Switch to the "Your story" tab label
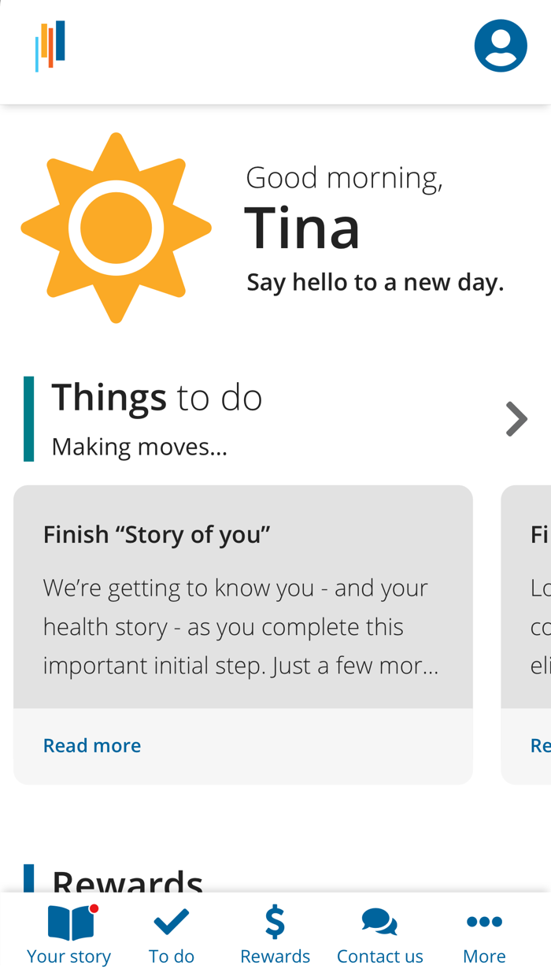 pyautogui.click(x=69, y=956)
